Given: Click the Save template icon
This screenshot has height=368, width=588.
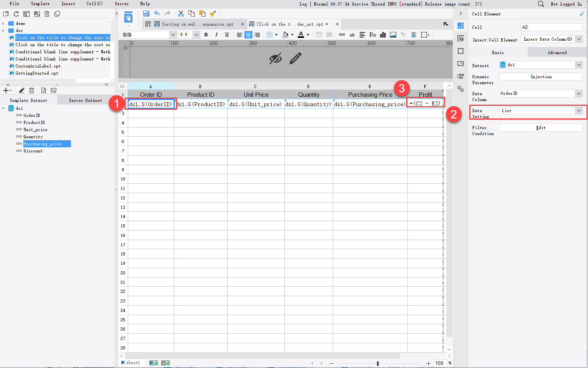Looking at the screenshot, I should 146,13.
